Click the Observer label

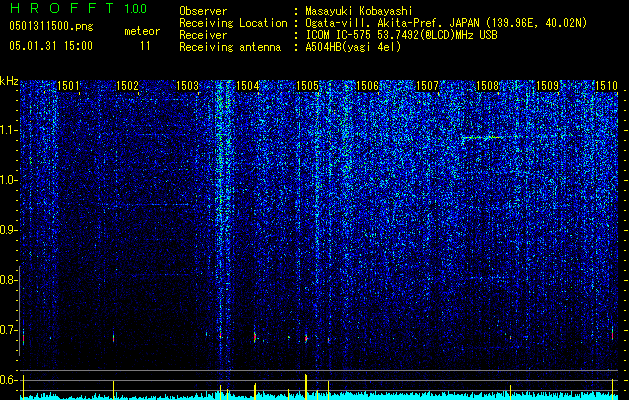203,11
